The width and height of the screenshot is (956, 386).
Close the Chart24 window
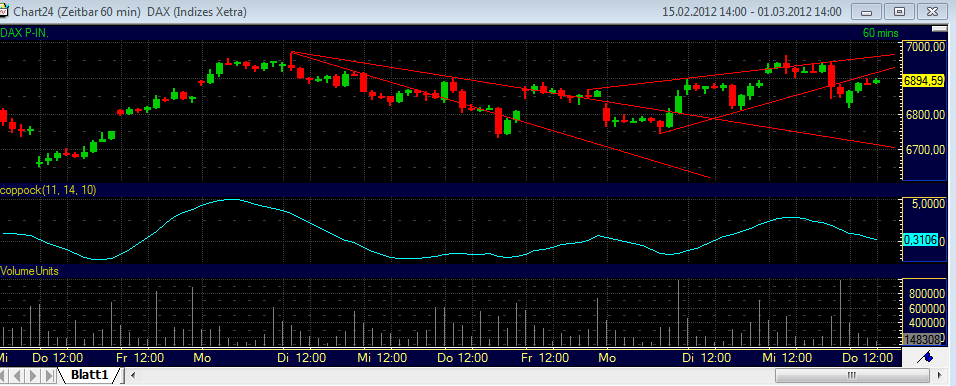[933, 11]
